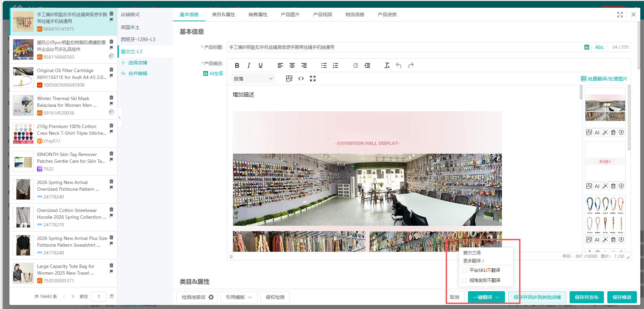Click the page number input box
644x309 pixels.
[x=99, y=297]
